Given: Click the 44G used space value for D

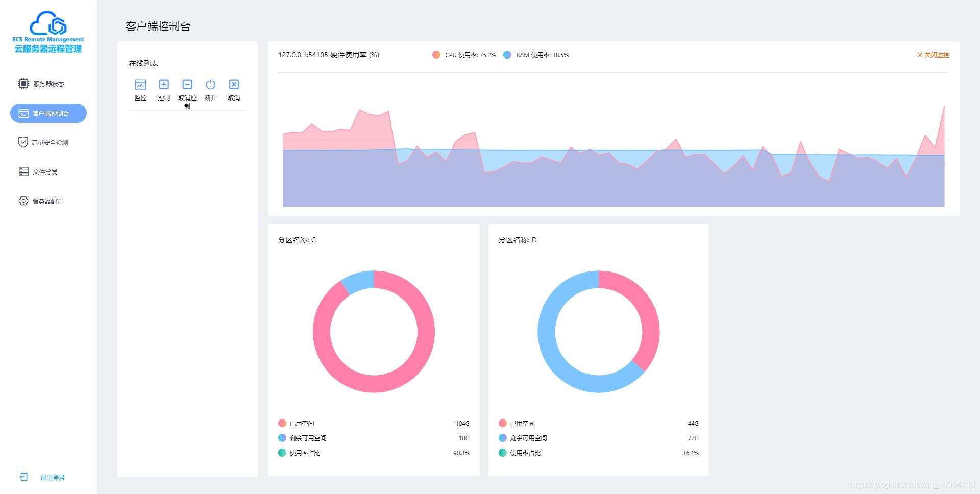Looking at the screenshot, I should [x=693, y=424].
